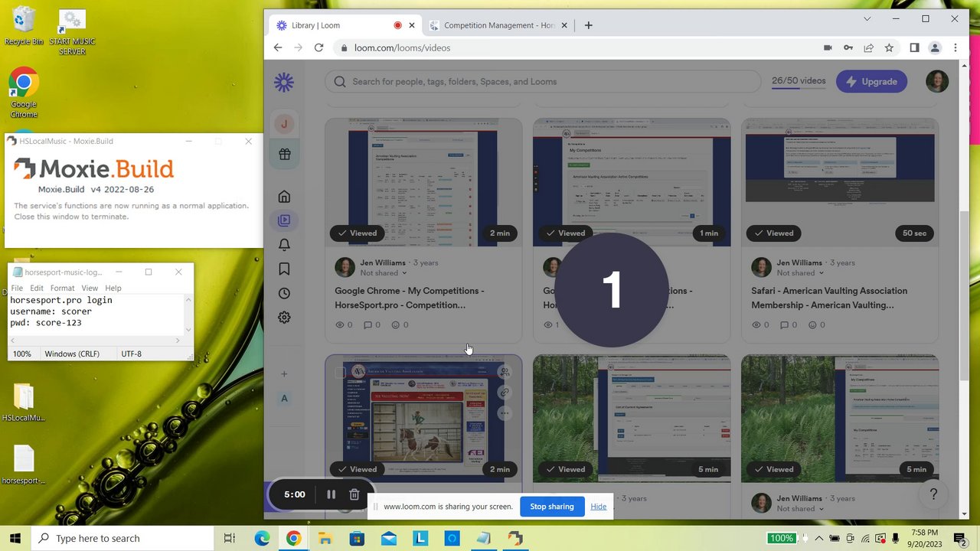Viewport: 980px width, 551px height.
Task: Add a new space with plus icon
Action: [284, 374]
